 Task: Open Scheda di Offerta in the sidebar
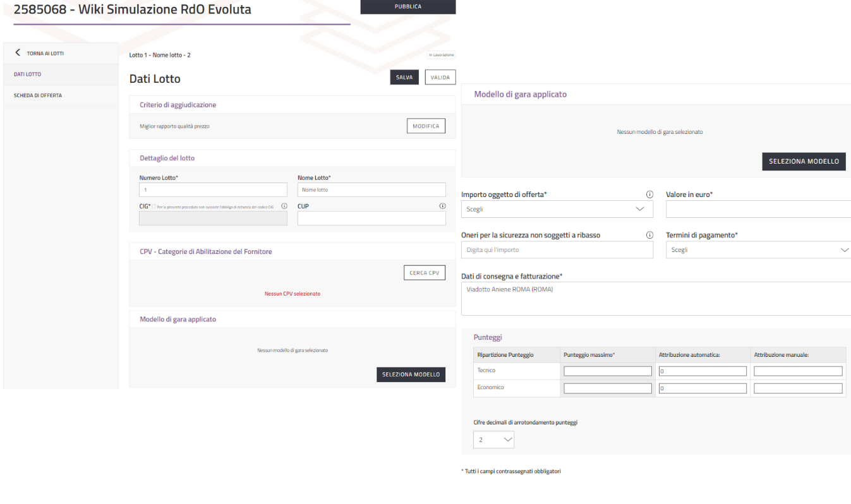(38, 95)
